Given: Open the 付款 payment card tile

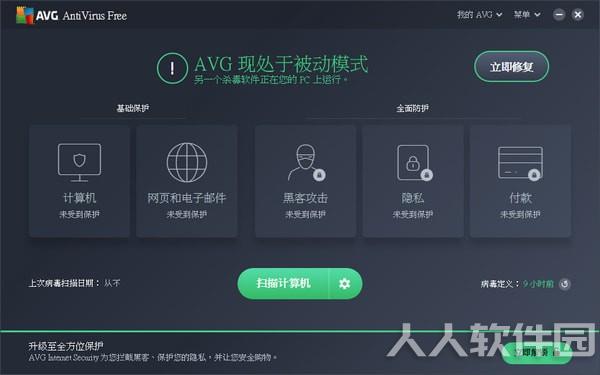Looking at the screenshot, I should [520, 181].
